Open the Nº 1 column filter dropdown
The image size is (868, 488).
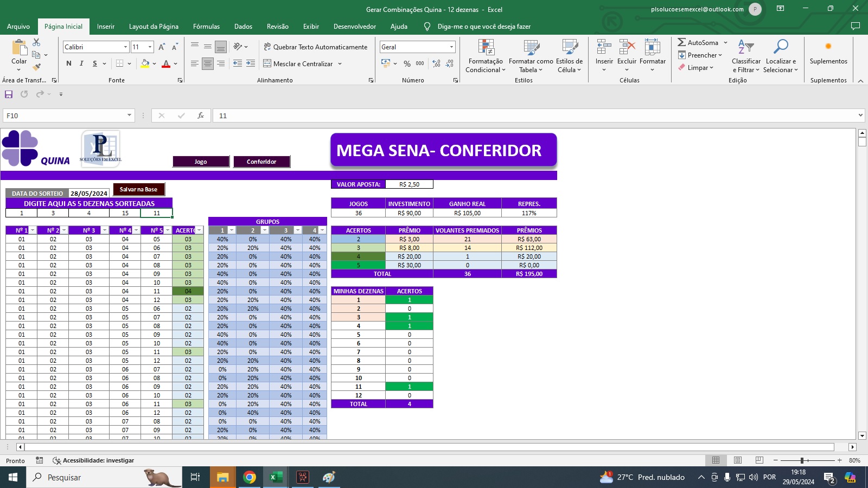32,230
